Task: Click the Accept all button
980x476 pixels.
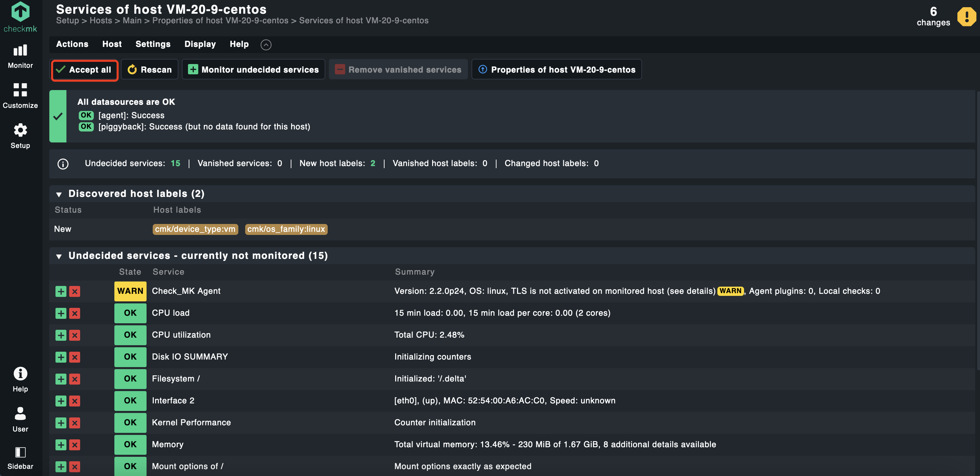Action: pos(84,70)
